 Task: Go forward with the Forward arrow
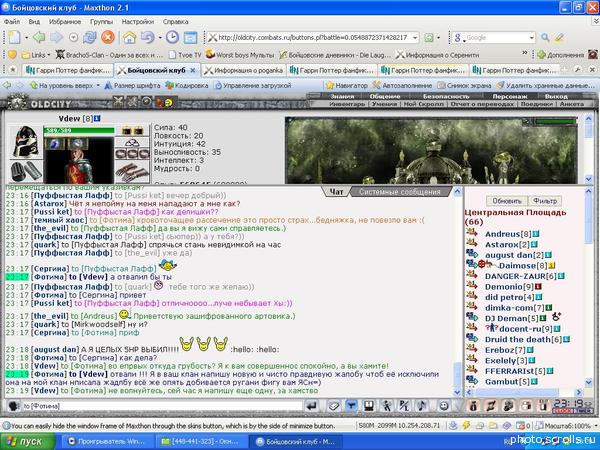click(x=57, y=38)
